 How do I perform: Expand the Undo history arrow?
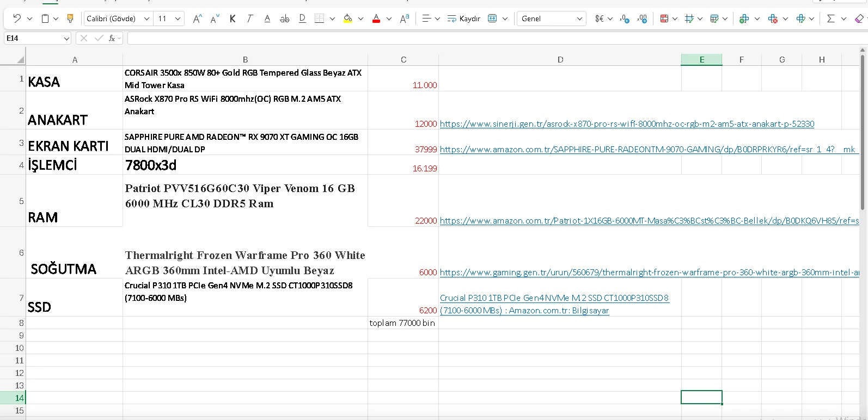(x=29, y=18)
